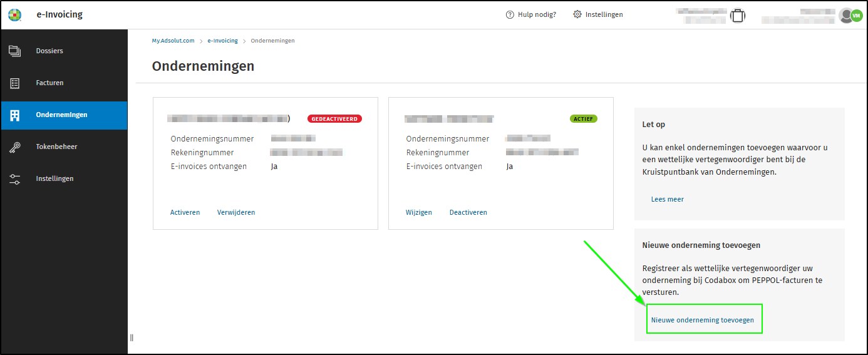Click Deactiveren on the active company
Image resolution: width=868 pixels, height=355 pixels.
468,212
